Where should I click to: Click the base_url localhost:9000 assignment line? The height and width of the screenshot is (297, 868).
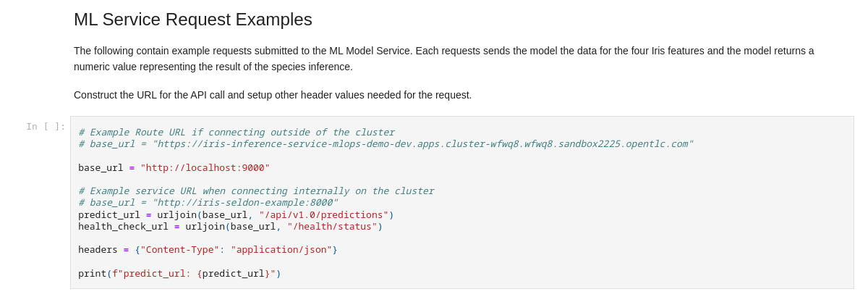click(x=174, y=167)
